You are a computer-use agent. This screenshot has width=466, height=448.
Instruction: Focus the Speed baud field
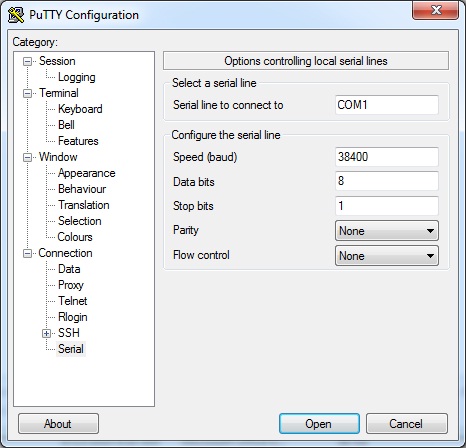click(387, 157)
